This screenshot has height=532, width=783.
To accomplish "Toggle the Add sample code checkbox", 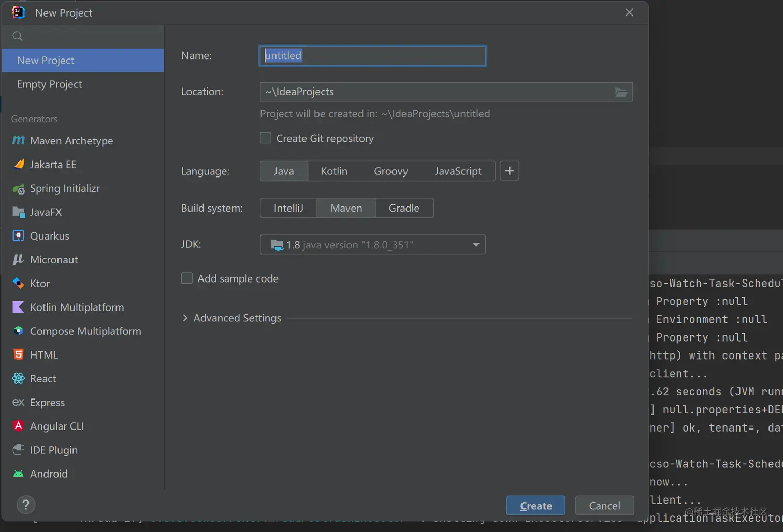I will tap(187, 278).
